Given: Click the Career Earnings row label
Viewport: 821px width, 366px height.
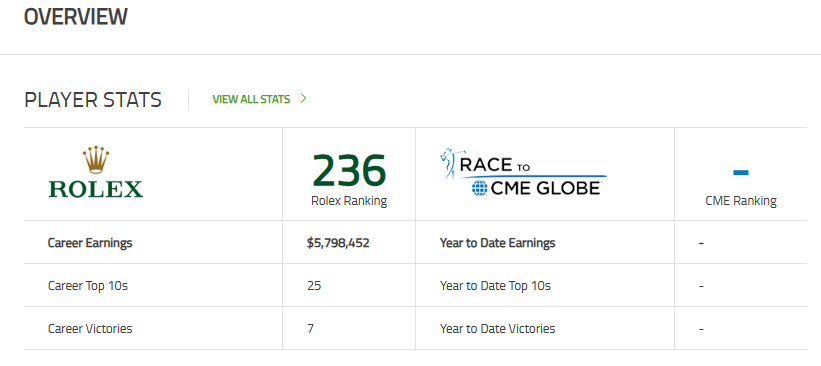Looking at the screenshot, I should coord(90,243).
